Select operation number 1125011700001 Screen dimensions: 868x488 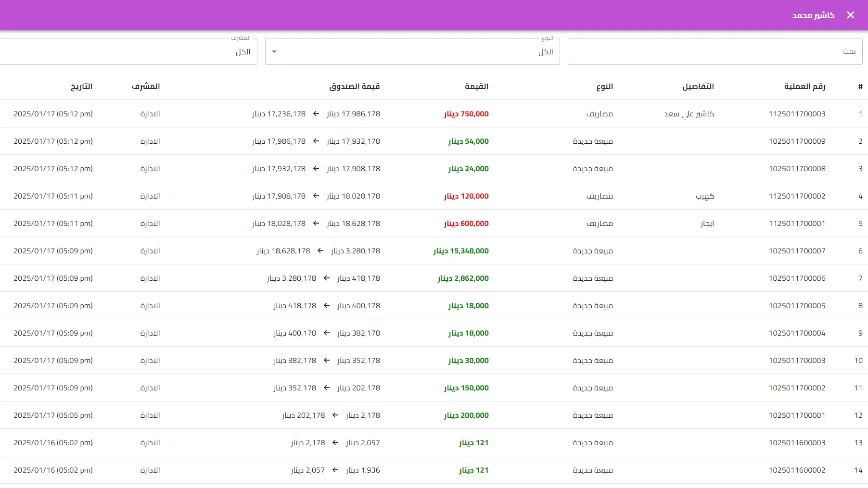797,224
